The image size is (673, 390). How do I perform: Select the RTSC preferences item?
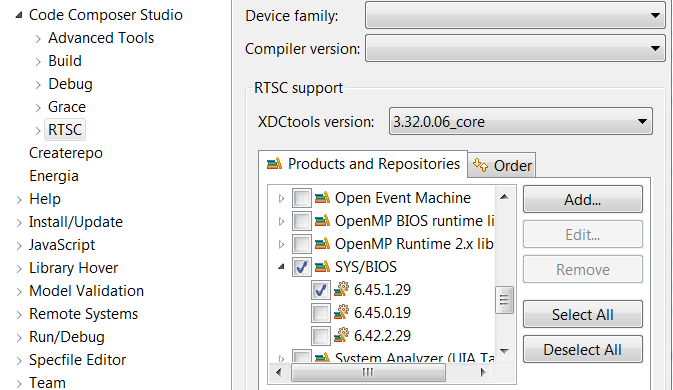(65, 130)
